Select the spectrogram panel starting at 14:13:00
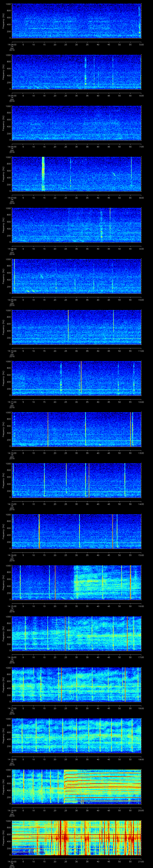The width and height of the screenshot is (153, 868). [76, 481]
